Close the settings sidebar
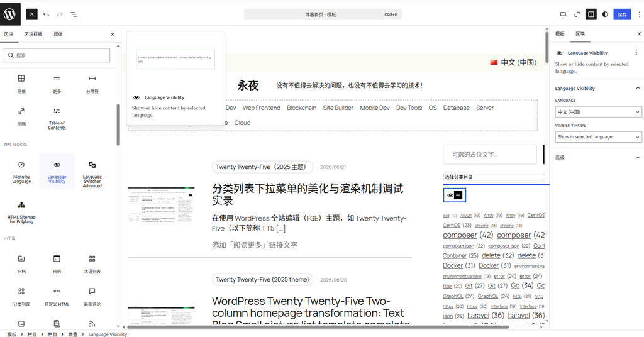This screenshot has height=337, width=644. point(639,34)
